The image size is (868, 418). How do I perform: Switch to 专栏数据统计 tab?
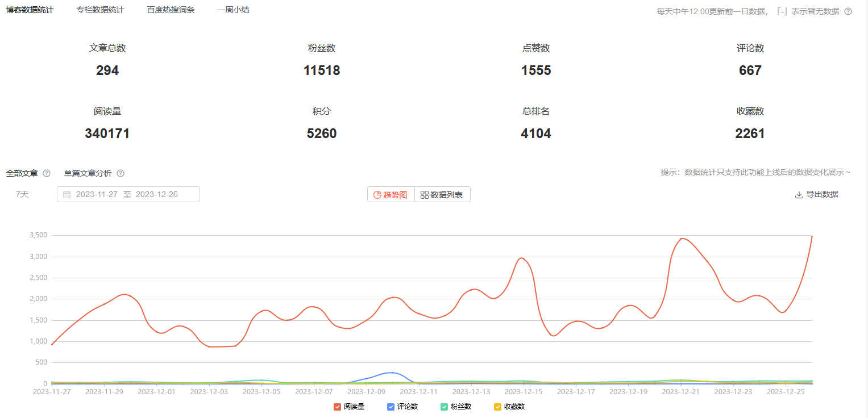100,10
